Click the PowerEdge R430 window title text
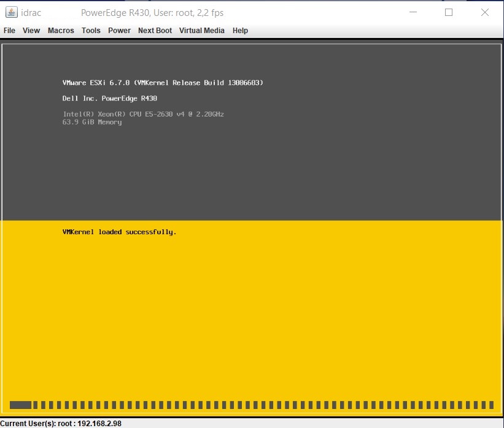The height and width of the screenshot is (428, 504). (x=152, y=13)
